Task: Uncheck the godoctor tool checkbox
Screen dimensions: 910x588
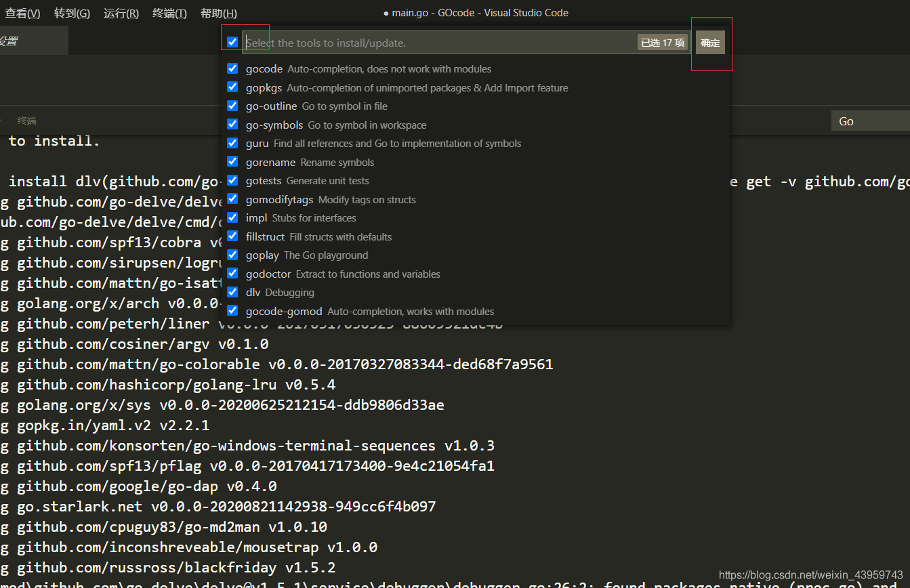Action: pyautogui.click(x=232, y=274)
